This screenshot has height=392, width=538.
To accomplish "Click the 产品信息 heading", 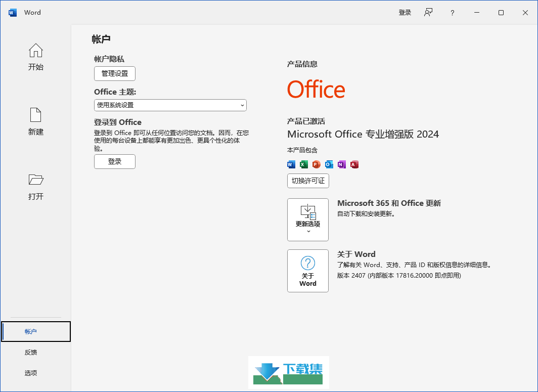I will (302, 64).
